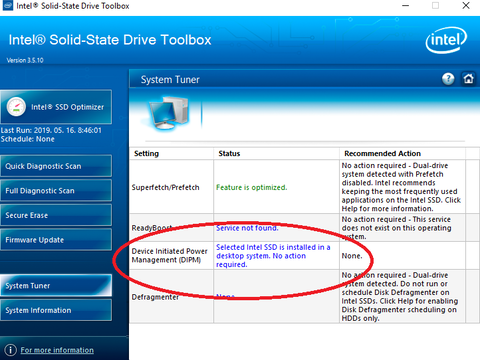Click the desktop computer System Tuner image
This screenshot has height=360, width=480.
coord(169,113)
